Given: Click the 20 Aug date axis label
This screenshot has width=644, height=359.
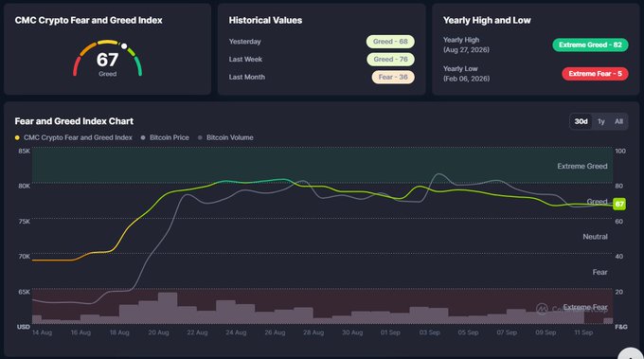Looking at the screenshot, I should pos(158,332).
